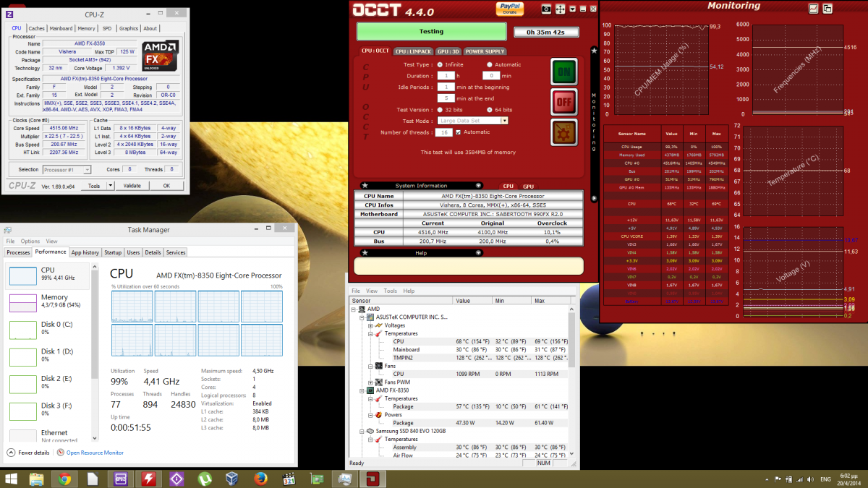Click the green Testing status bar
Screen dimensions: 868x488
click(x=432, y=32)
